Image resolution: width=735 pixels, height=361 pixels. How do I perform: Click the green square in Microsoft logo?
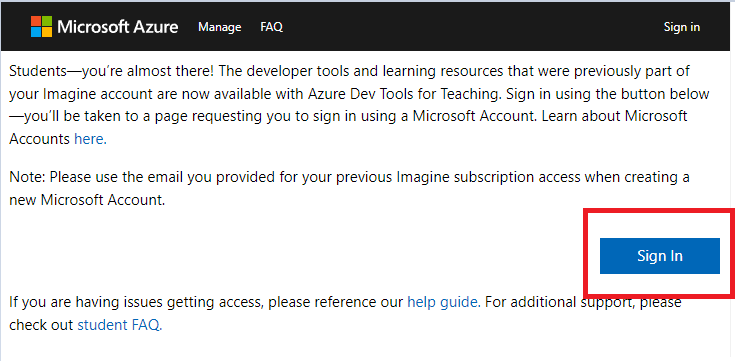pyautogui.click(x=47, y=21)
